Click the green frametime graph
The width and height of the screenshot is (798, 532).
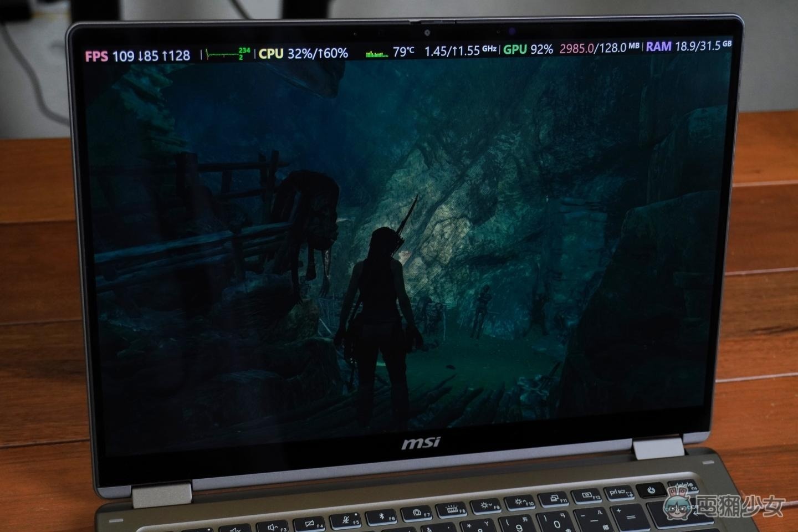(x=222, y=54)
